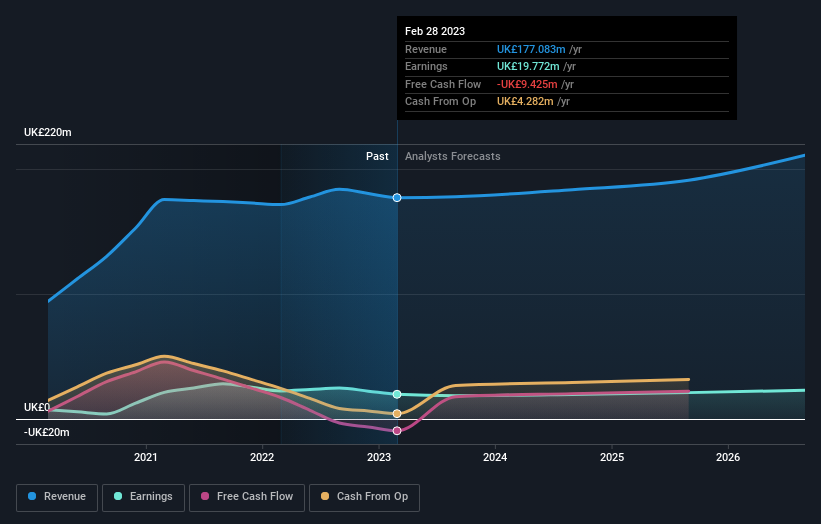Screen dimensions: 821x524
Task: Toggle the Earnings legend button
Action: 143,497
